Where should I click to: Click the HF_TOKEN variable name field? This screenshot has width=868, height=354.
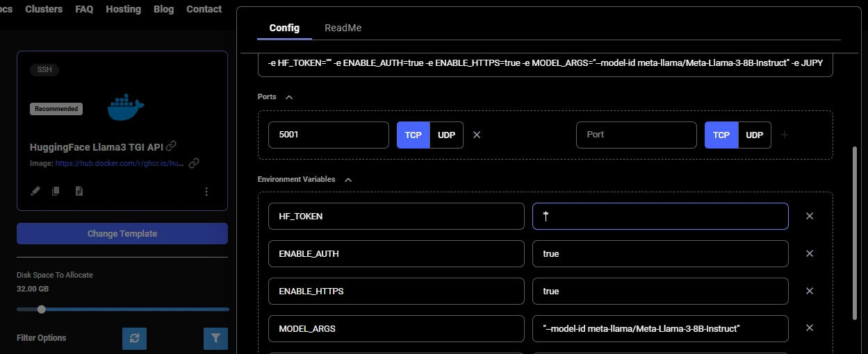click(396, 216)
